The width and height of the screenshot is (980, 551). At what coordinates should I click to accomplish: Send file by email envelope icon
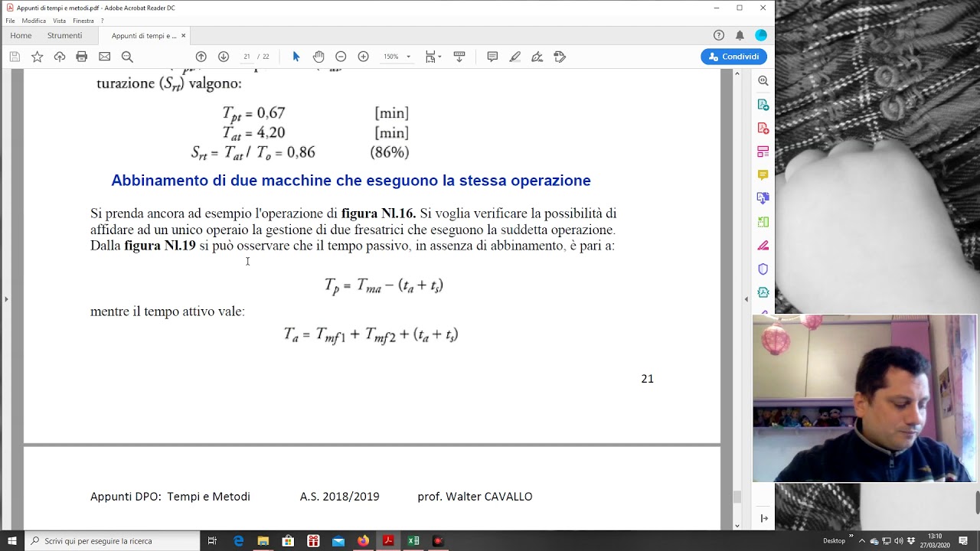(105, 57)
